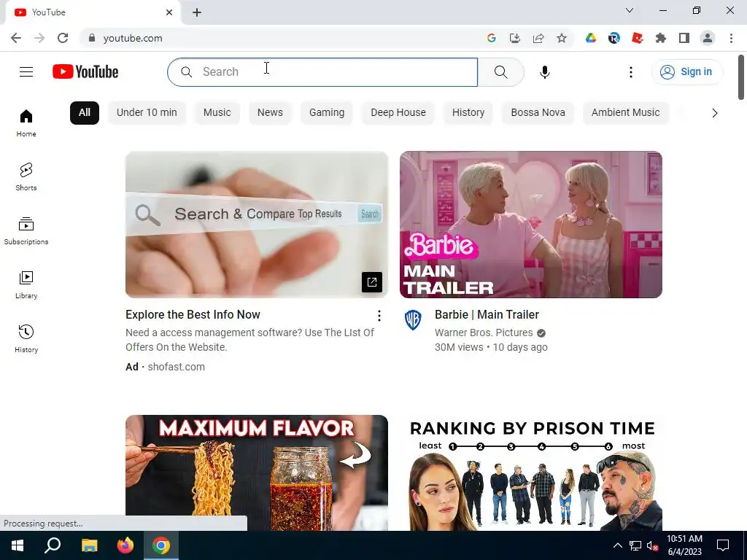This screenshot has height=560, width=747.
Task: Go to Home in the sidebar
Action: click(x=26, y=122)
